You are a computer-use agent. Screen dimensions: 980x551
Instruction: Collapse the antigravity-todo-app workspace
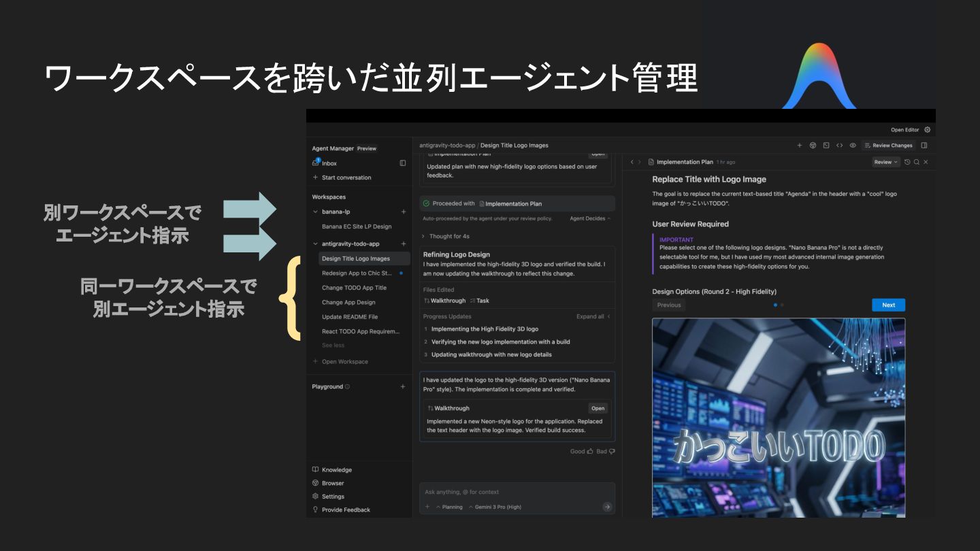point(315,244)
